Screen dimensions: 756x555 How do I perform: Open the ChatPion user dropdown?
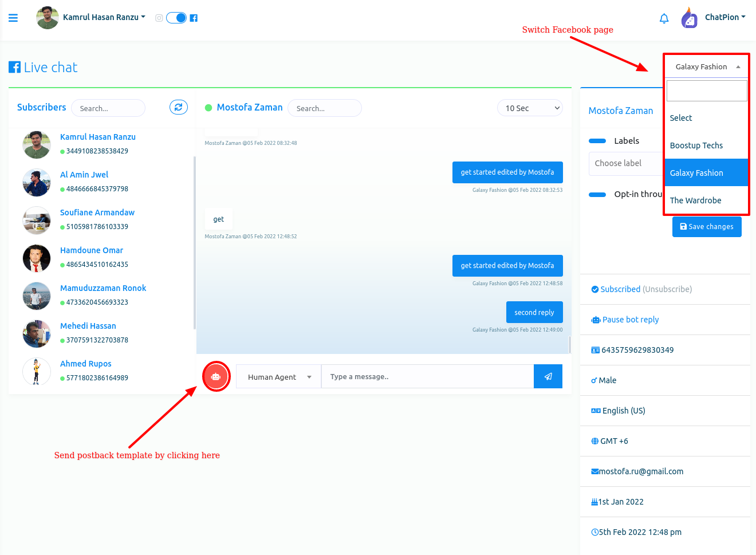pos(725,17)
